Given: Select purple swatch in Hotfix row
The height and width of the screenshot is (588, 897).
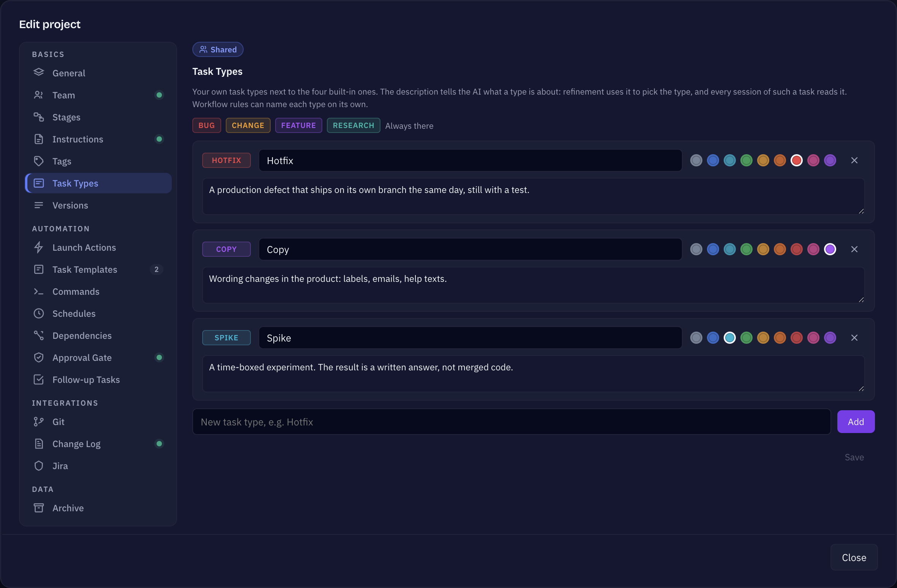Looking at the screenshot, I should click(x=830, y=160).
